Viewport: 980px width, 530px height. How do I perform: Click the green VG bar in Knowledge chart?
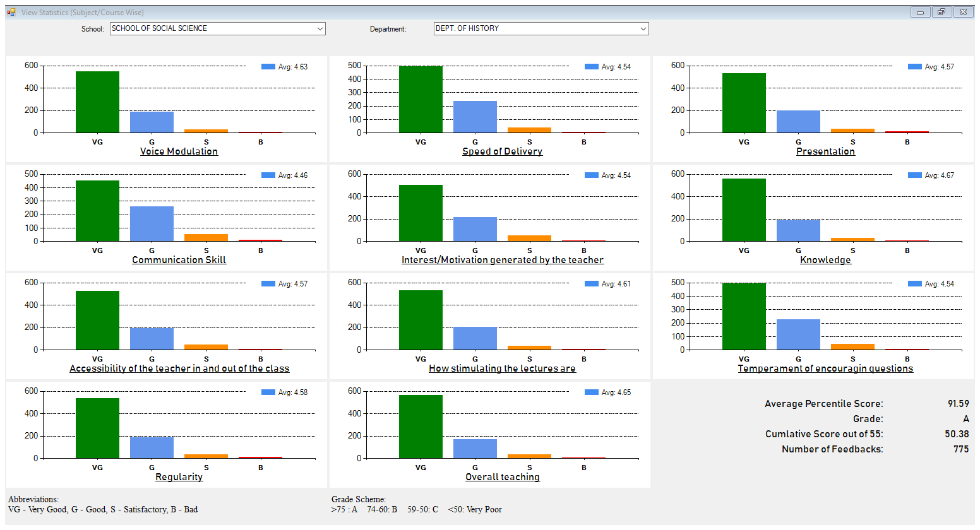(744, 210)
